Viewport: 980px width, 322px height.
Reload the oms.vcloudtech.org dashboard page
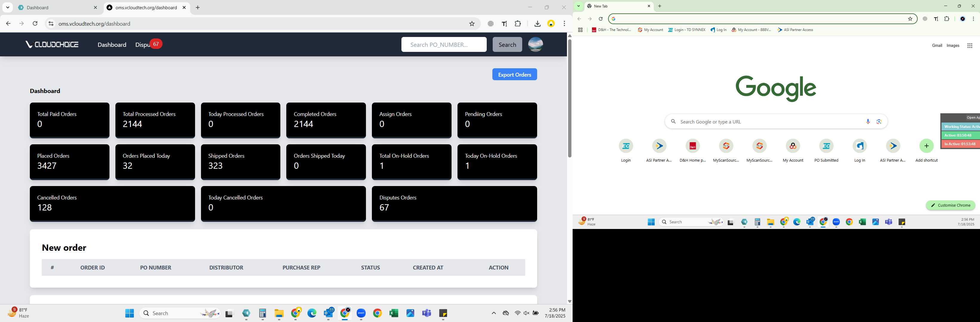click(x=35, y=24)
